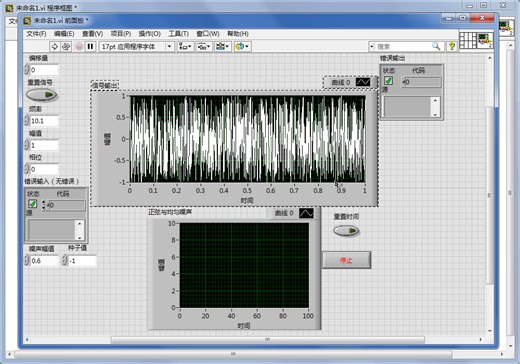Viewport: 520px width, 364px height.
Task: Open the 文件(F) menu
Action: point(36,34)
